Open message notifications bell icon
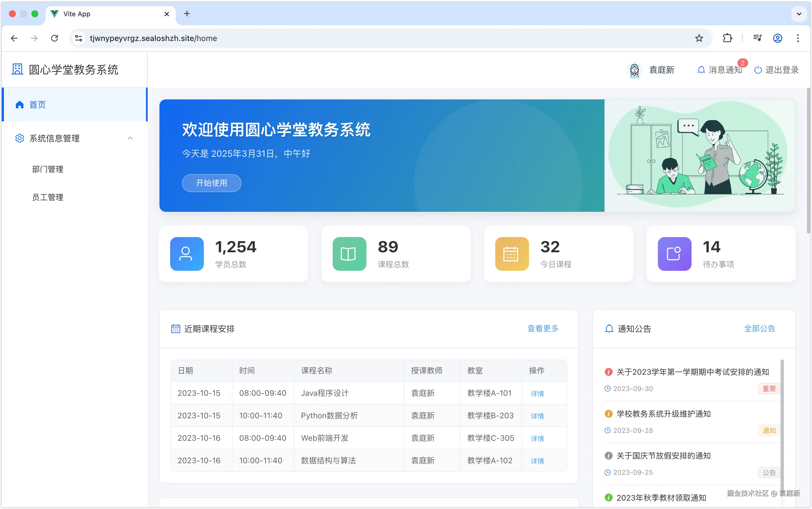The image size is (812, 509). click(701, 70)
